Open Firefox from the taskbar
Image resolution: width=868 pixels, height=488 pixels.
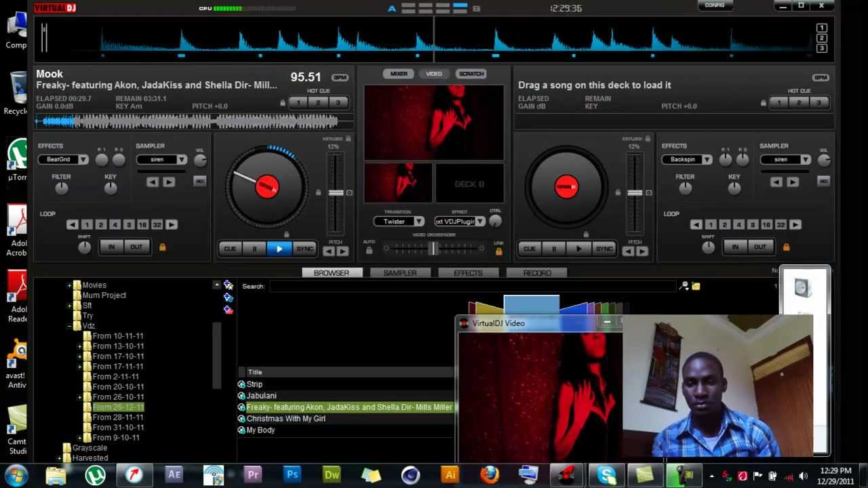[489, 474]
